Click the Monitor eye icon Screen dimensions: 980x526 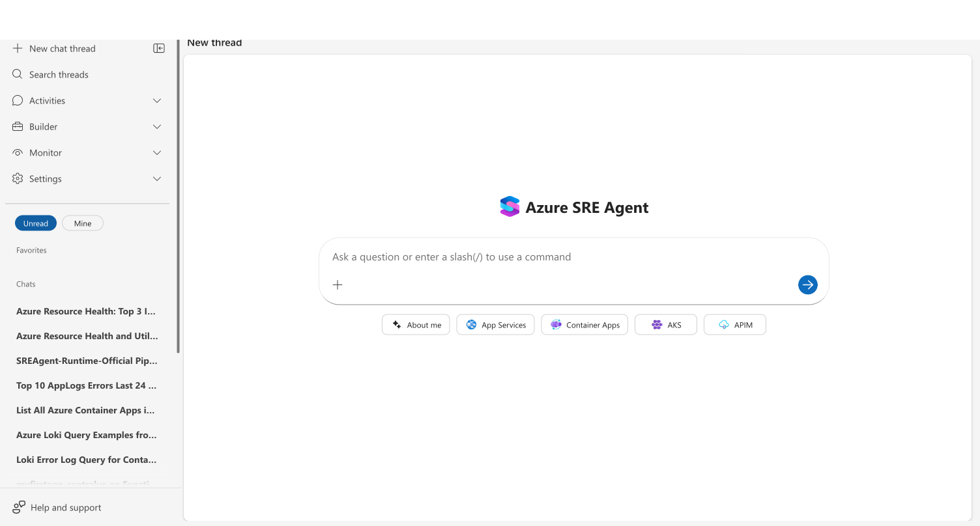(18, 152)
